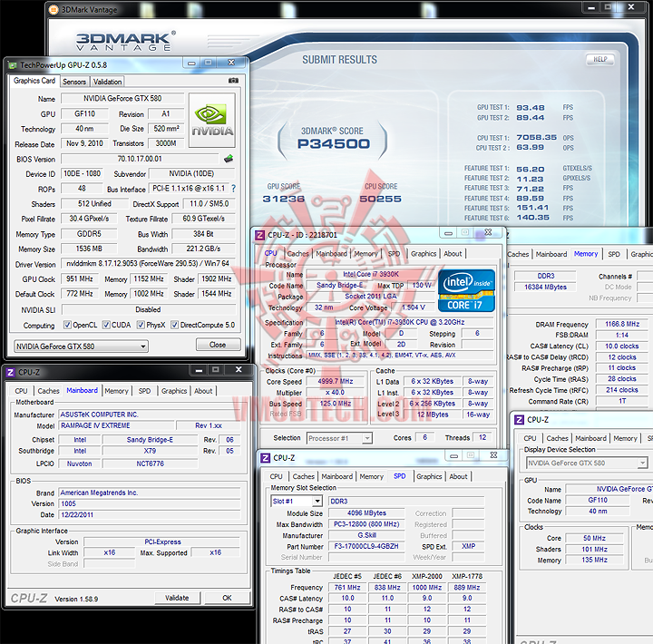The height and width of the screenshot is (644, 653).
Task: Open the Caches tab in CPU-Z Graphics window
Action: pos(557,438)
